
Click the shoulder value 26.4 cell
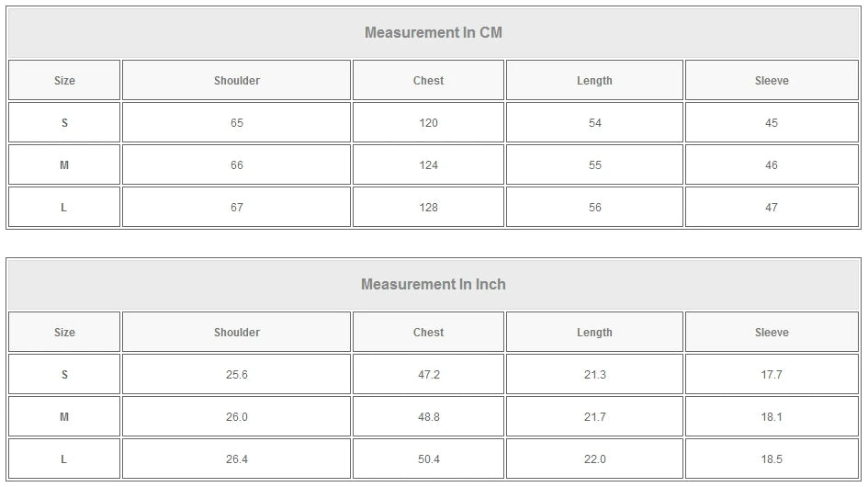tap(237, 459)
